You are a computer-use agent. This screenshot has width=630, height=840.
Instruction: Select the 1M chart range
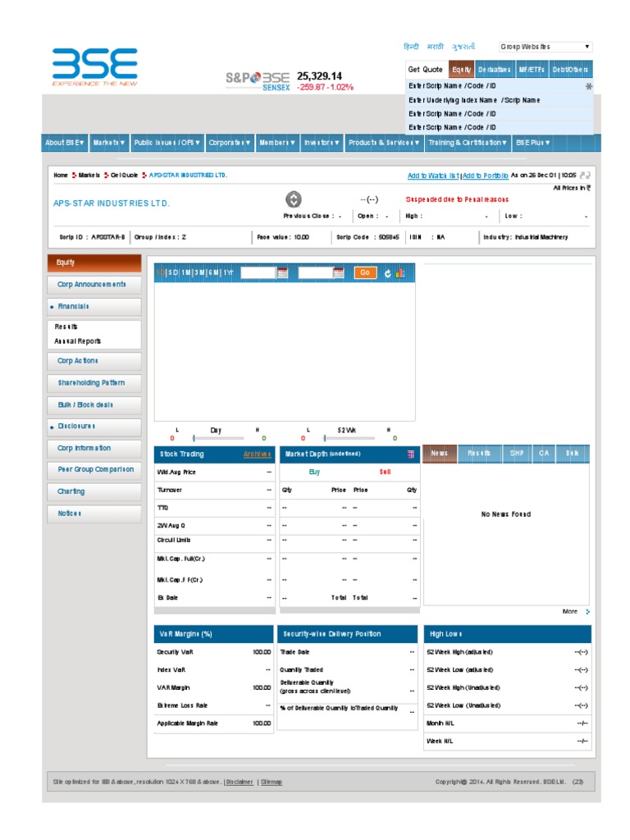186,273
